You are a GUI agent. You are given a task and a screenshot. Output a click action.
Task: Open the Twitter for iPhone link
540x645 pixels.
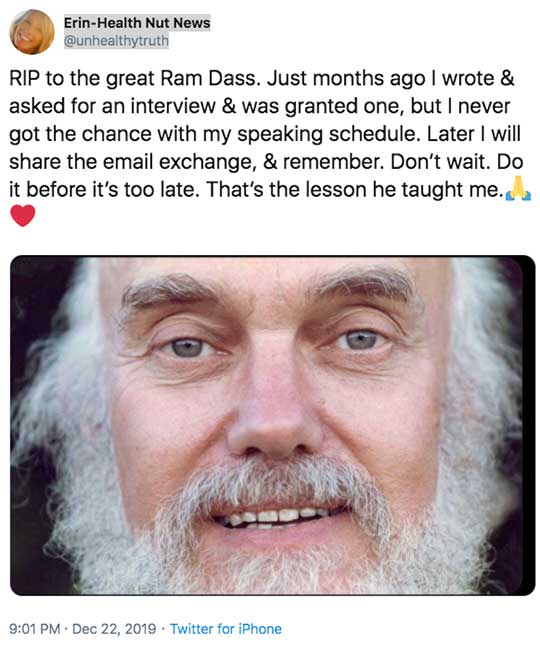click(x=226, y=629)
